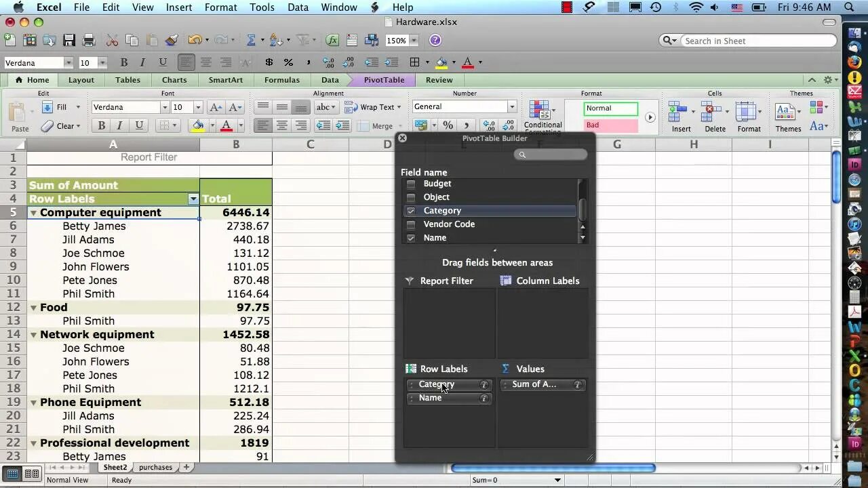Copy selection using toolbar copy icon

132,41
